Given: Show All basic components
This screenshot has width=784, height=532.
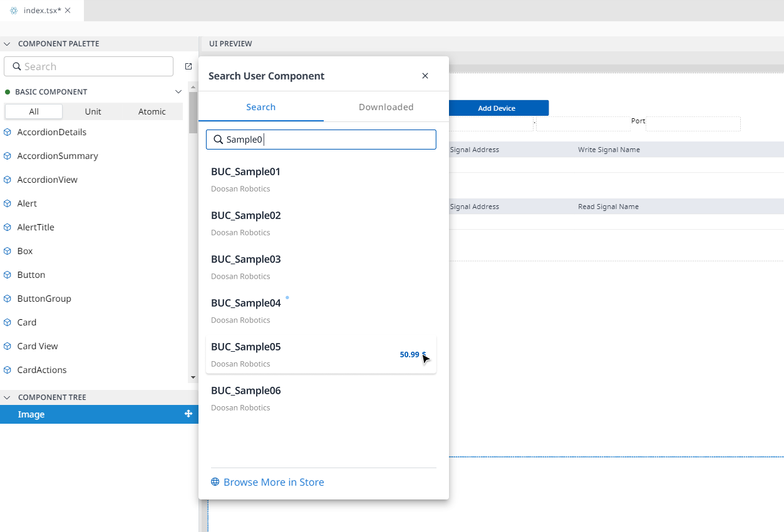Looking at the screenshot, I should [34, 111].
